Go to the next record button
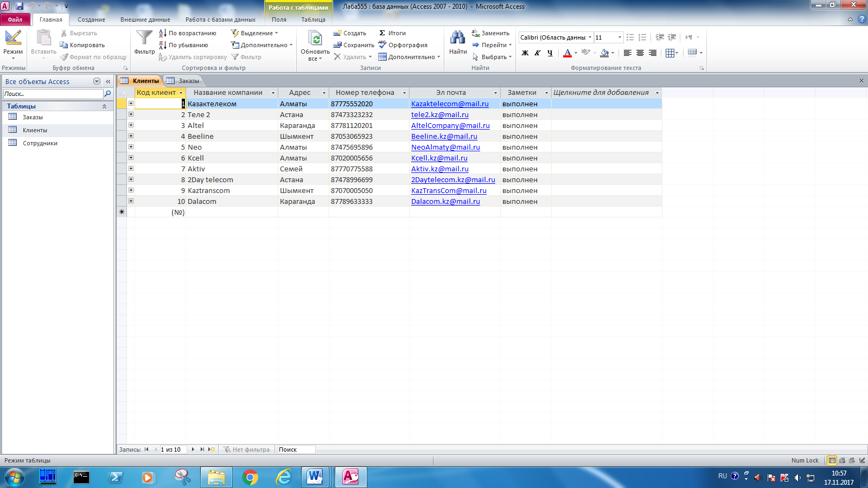This screenshot has width=868, height=488. [193, 450]
